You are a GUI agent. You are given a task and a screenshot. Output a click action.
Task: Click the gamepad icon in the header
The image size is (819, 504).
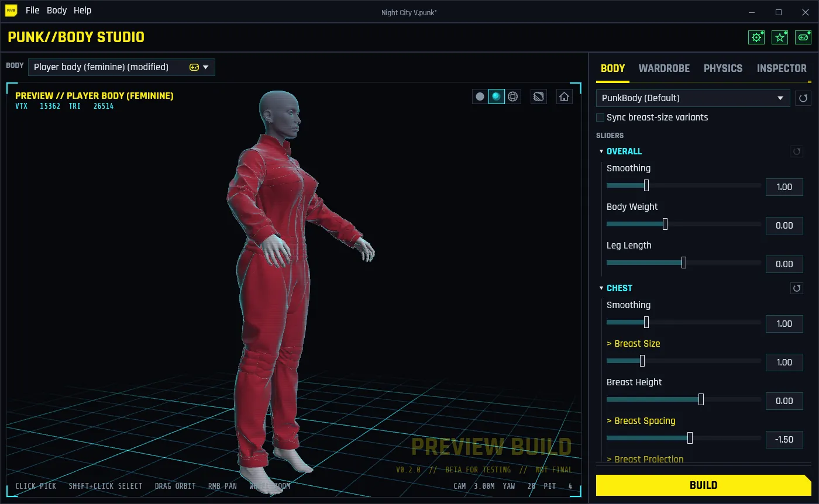click(x=803, y=37)
